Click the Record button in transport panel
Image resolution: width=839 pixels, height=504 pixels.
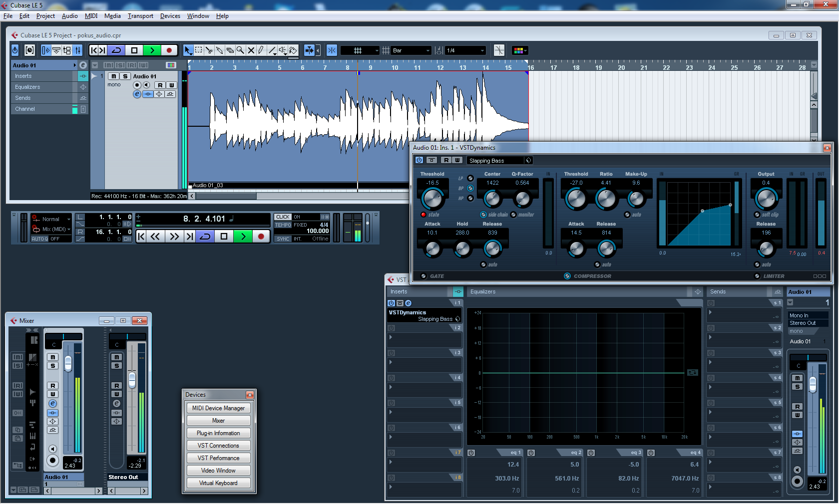tap(261, 237)
